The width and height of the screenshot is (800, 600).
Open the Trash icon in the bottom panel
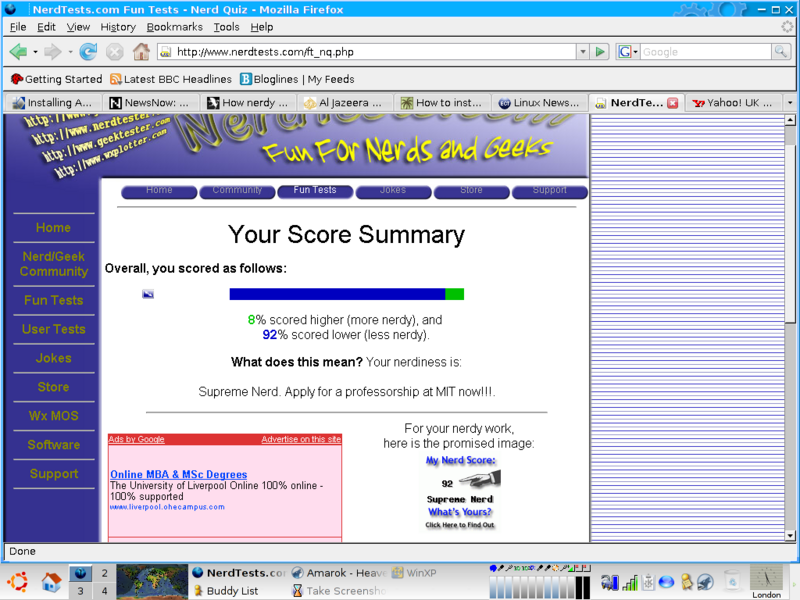(x=732, y=582)
